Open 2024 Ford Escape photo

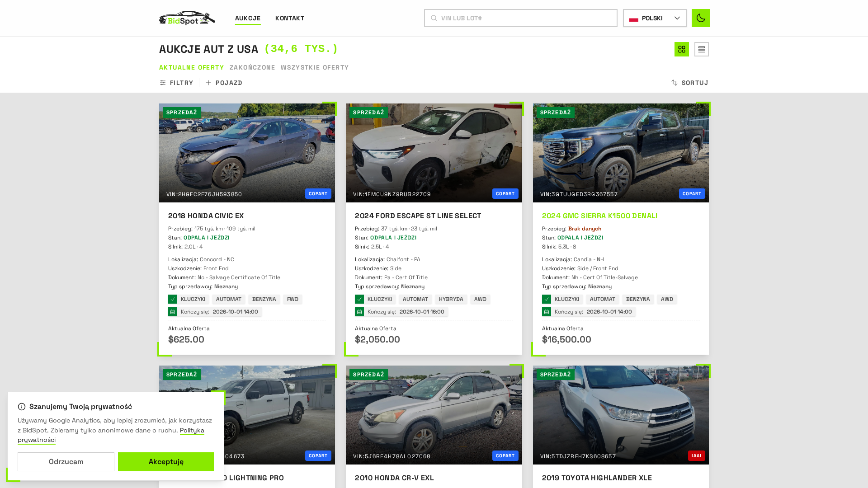click(x=434, y=153)
